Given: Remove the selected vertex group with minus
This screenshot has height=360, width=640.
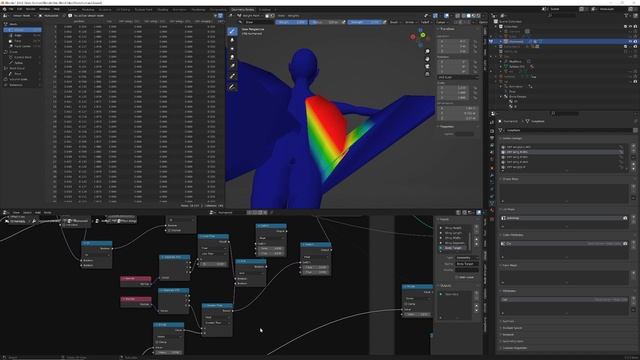Looking at the screenshot, I should click(634, 151).
